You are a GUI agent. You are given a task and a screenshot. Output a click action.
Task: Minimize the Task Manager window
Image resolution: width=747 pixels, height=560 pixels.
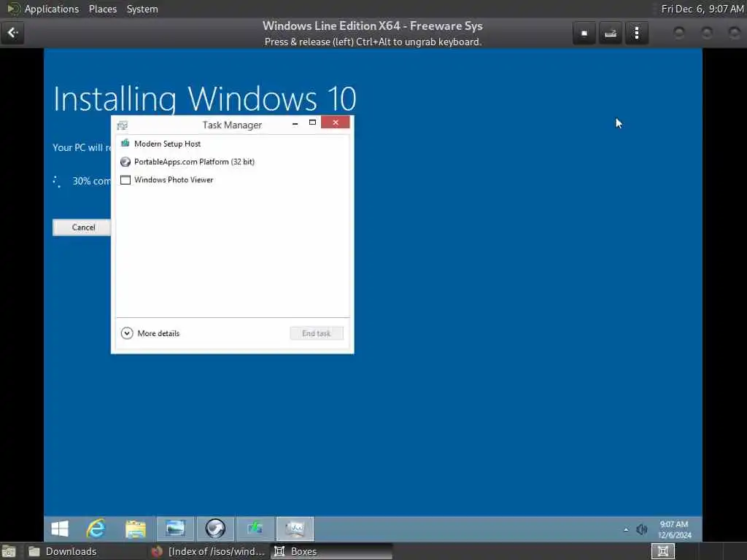pos(295,122)
